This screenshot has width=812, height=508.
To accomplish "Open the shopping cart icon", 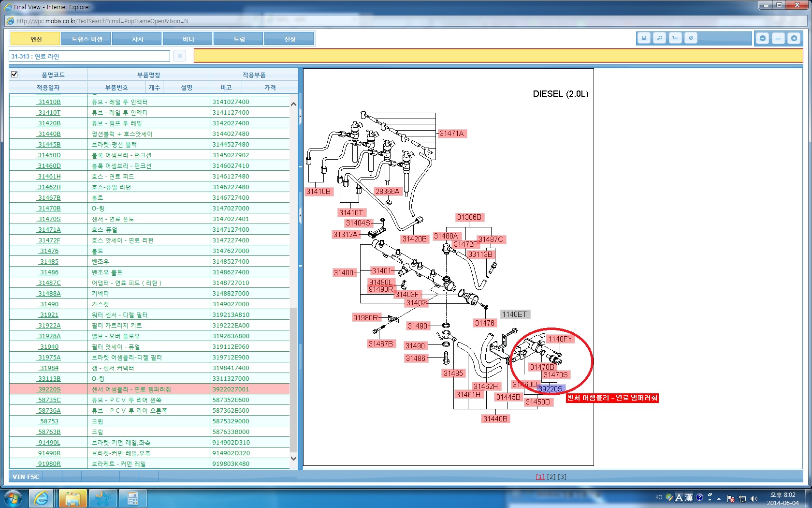I will coord(675,38).
